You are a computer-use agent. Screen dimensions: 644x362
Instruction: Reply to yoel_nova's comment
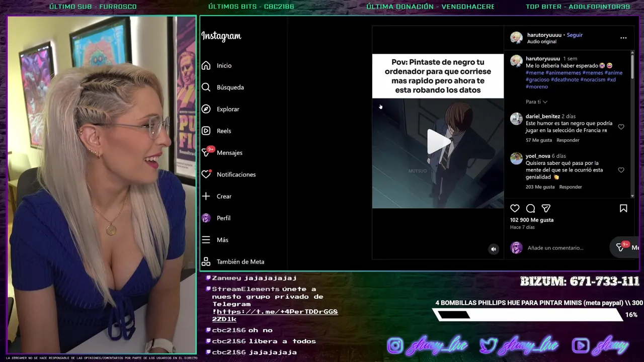(x=571, y=187)
